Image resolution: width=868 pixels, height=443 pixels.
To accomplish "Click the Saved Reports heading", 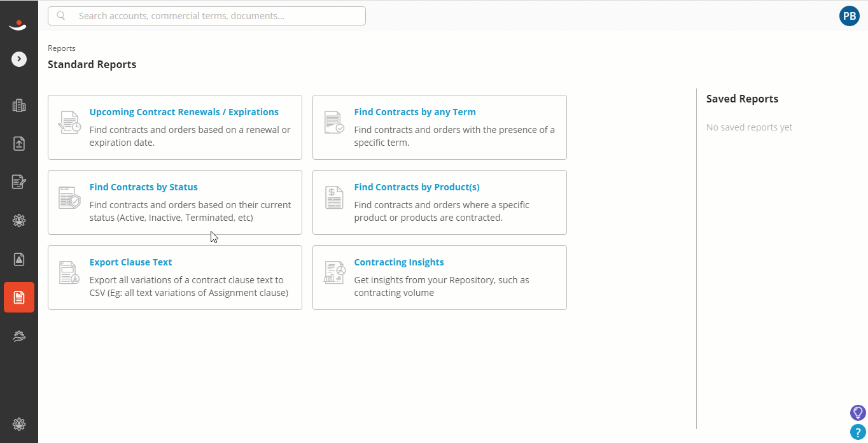I will (x=742, y=99).
